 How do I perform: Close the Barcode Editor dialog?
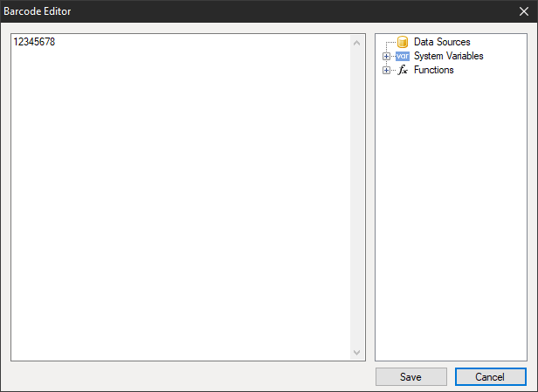click(522, 11)
